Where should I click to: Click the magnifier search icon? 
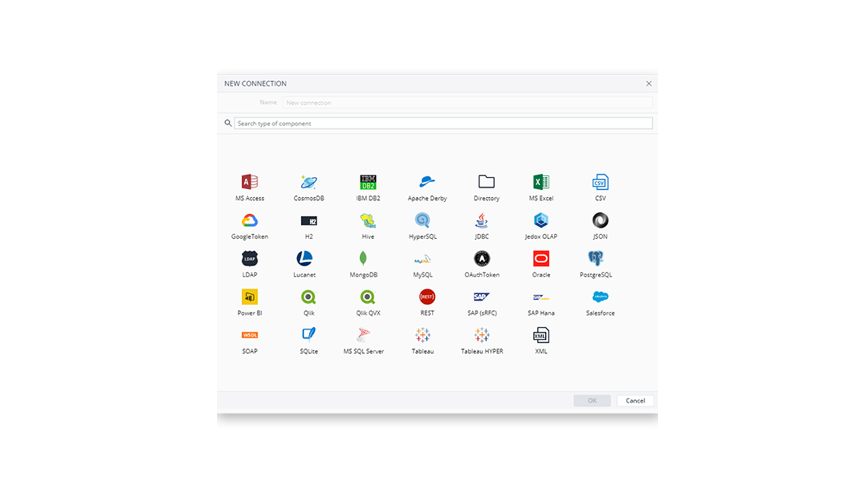pos(228,123)
